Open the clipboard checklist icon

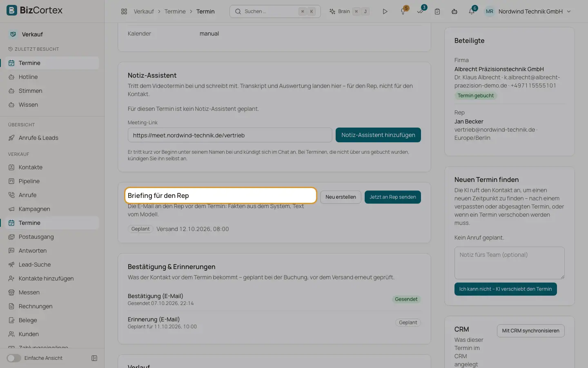[437, 11]
